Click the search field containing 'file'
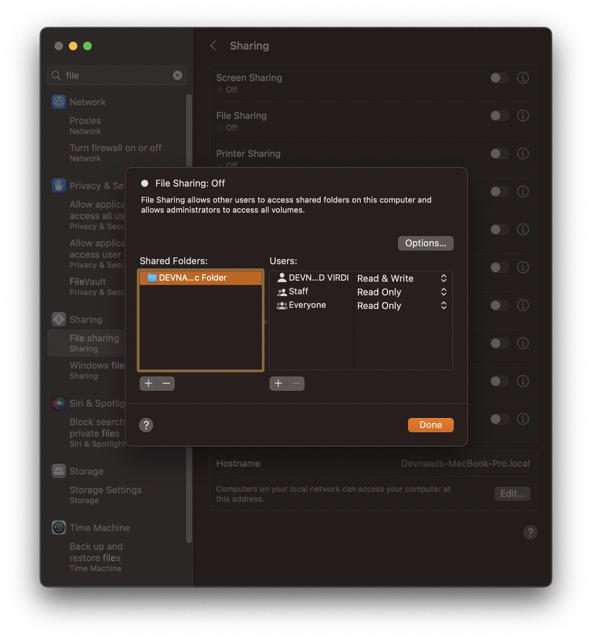The width and height of the screenshot is (592, 640). (x=117, y=76)
